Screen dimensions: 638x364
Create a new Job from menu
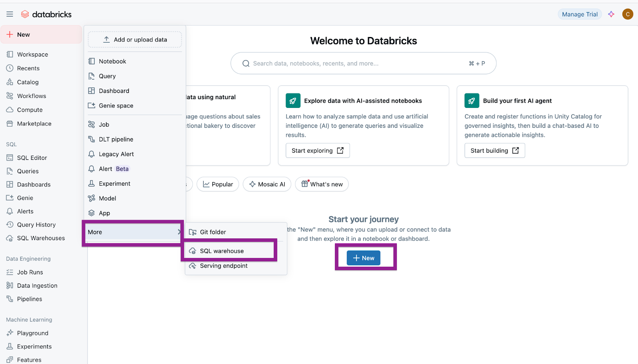click(135, 125)
